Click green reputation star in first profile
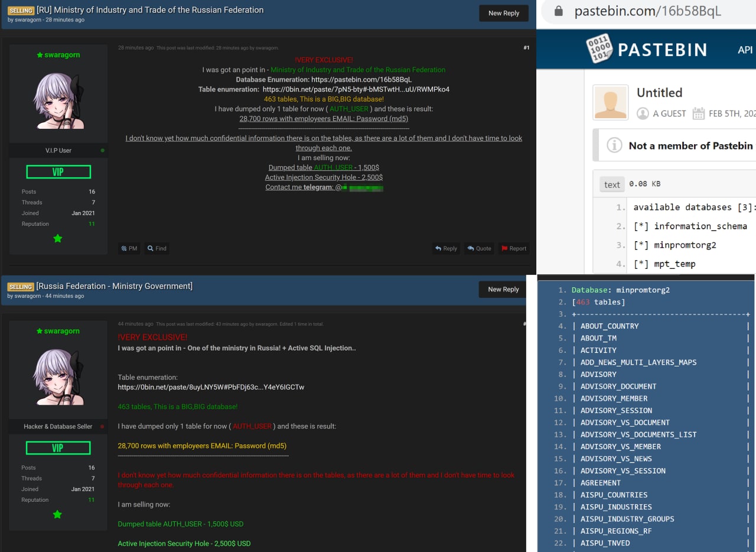 tap(58, 238)
